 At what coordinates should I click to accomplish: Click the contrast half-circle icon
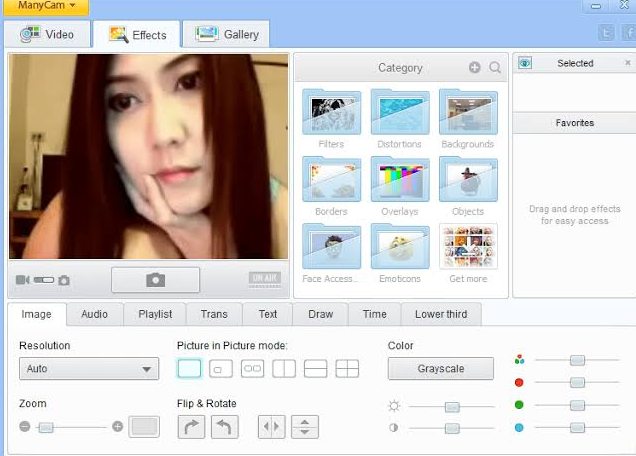pos(393,428)
